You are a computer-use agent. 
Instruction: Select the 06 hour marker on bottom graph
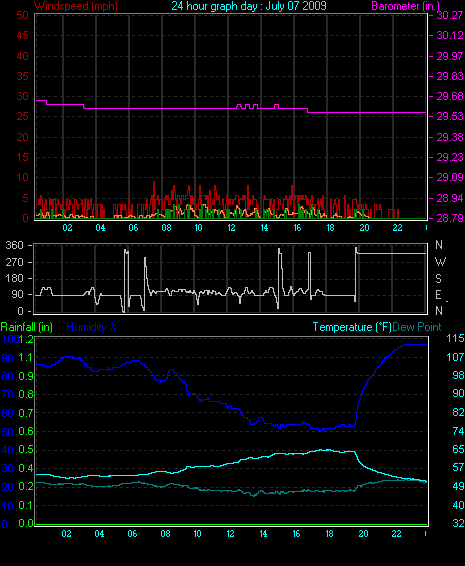pos(132,534)
